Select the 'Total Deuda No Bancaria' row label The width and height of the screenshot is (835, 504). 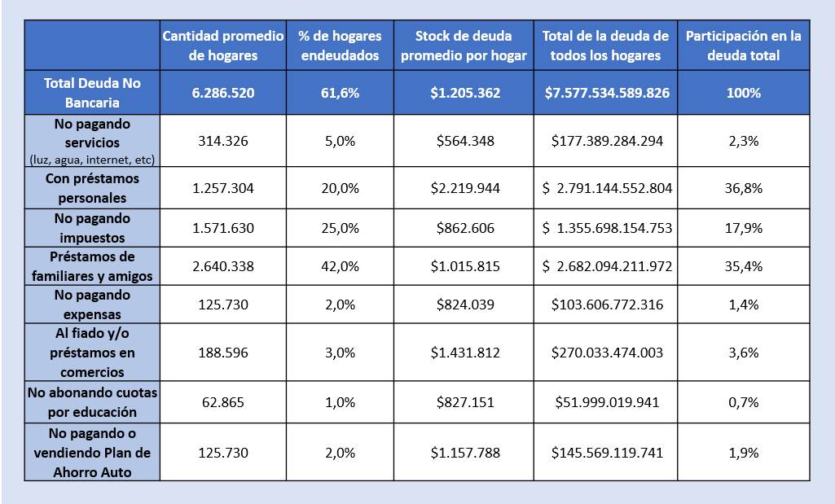click(92, 93)
